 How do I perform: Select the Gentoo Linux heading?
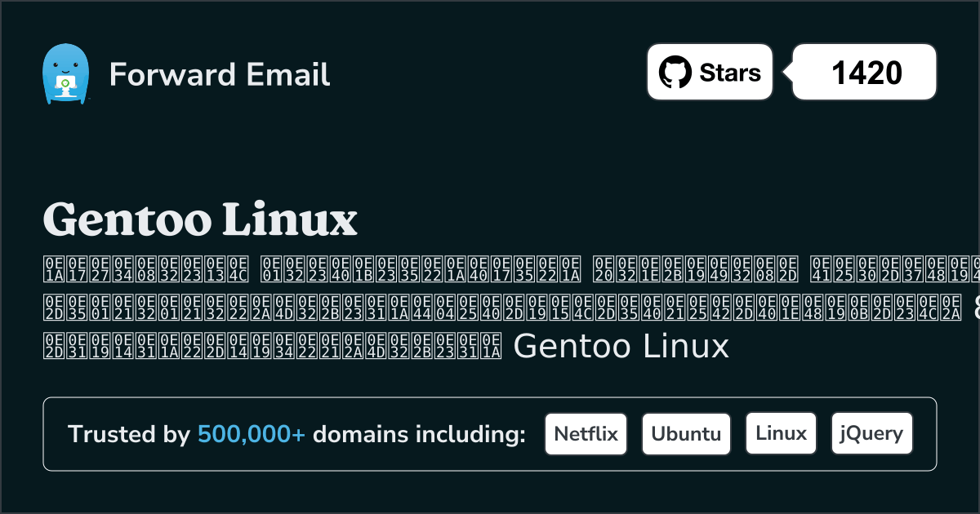(x=200, y=219)
